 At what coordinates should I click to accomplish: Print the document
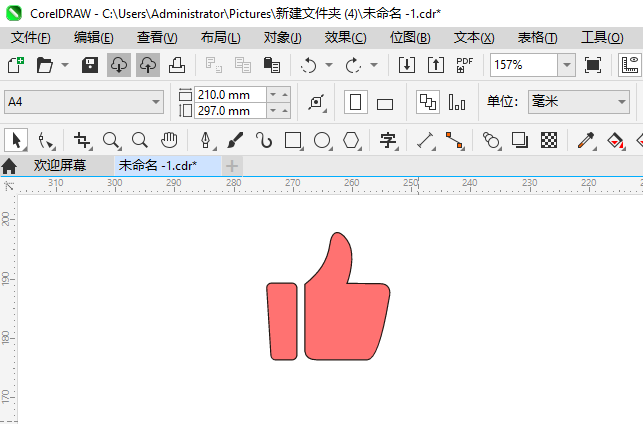click(x=177, y=65)
